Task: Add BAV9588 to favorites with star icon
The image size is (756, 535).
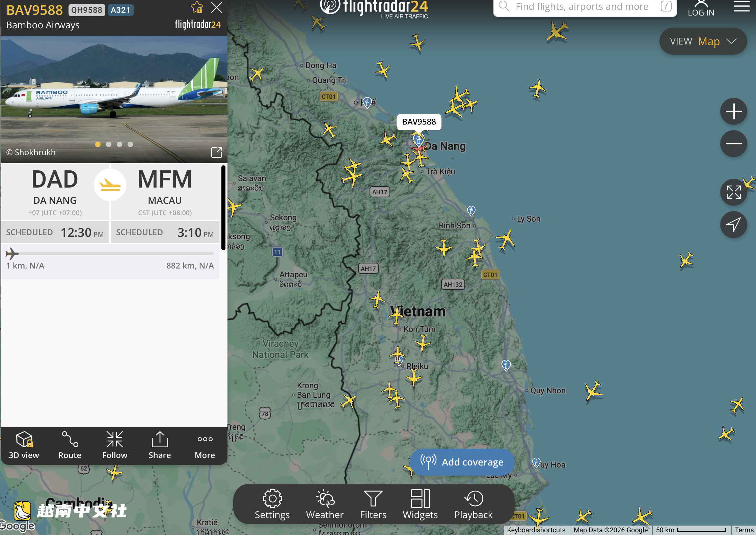Action: point(197,7)
